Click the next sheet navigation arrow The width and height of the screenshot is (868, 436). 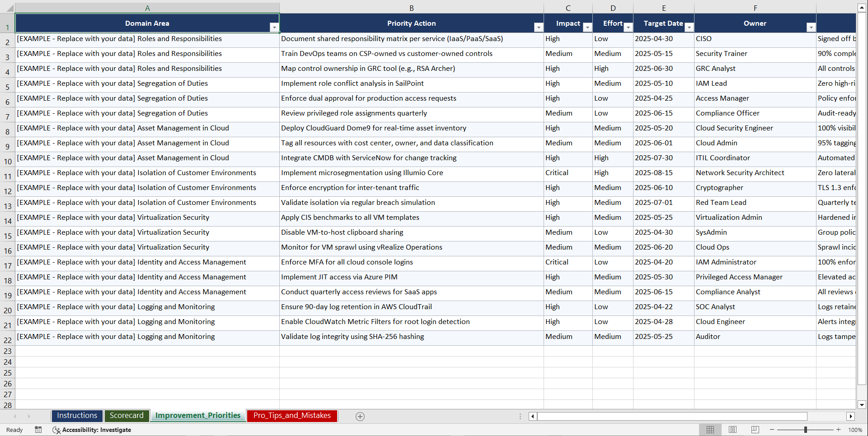(29, 416)
